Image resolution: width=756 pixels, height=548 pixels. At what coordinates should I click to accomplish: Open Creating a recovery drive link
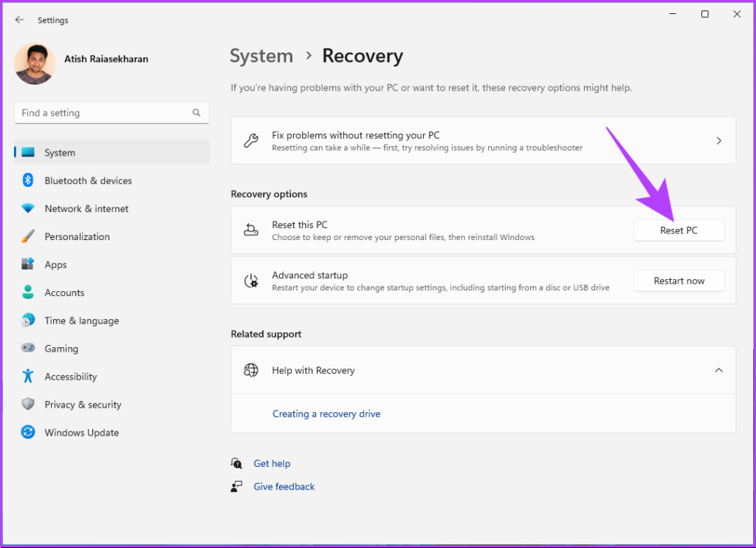[x=326, y=414]
